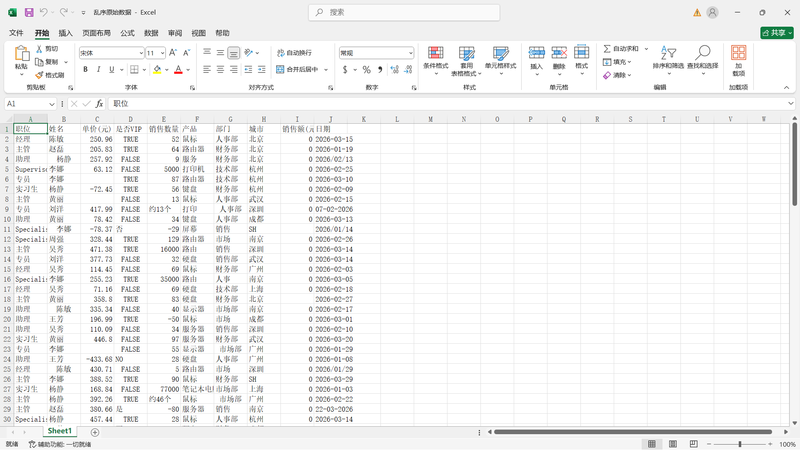Screen dimensions: 800x450
Task: Open the font name dropdown
Action: (141, 53)
